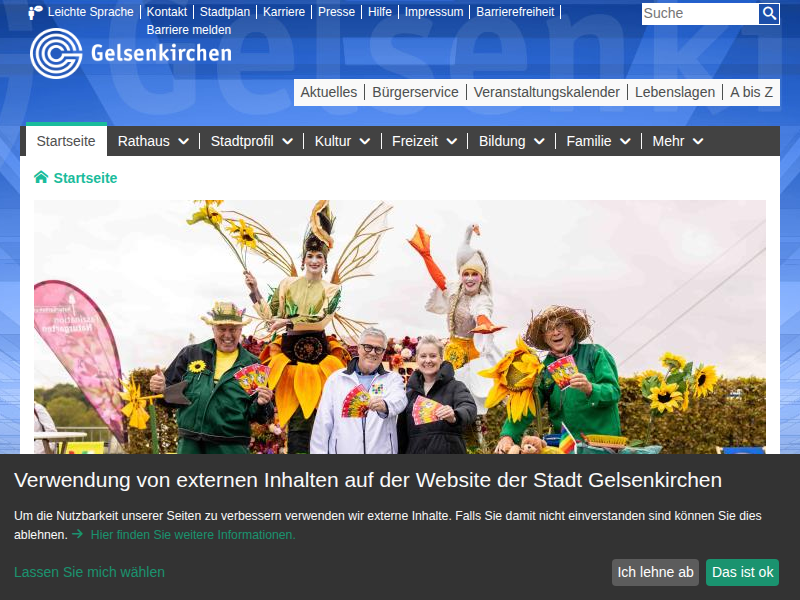
Task: Open the Bildung menu item
Action: [x=502, y=141]
